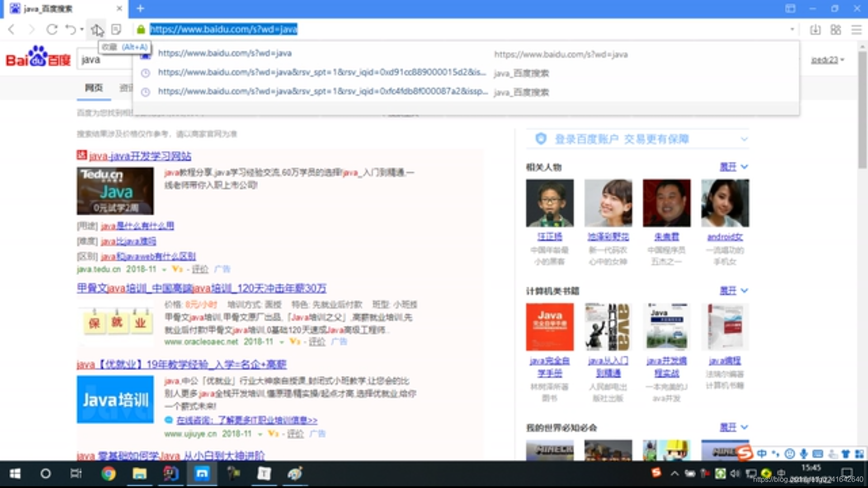Show hidden system tray icons arrow
Image resolution: width=868 pixels, height=488 pixels.
[x=675, y=474]
